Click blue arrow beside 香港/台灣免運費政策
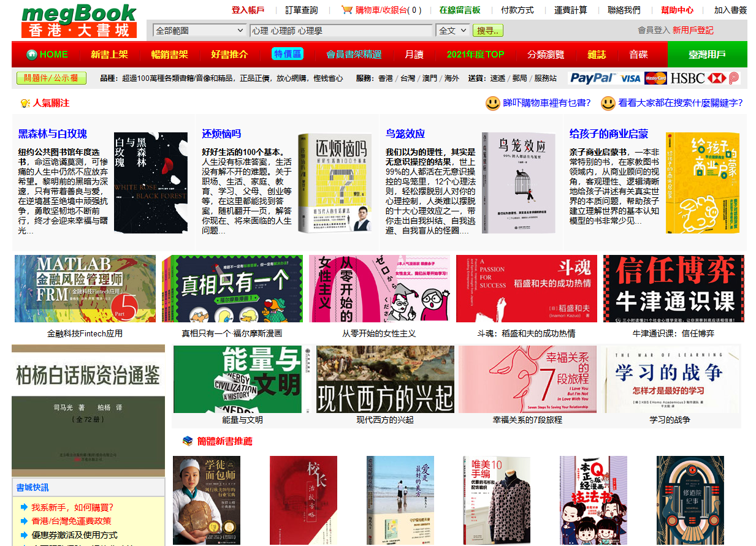This screenshot has height=546, width=756. click(24, 521)
